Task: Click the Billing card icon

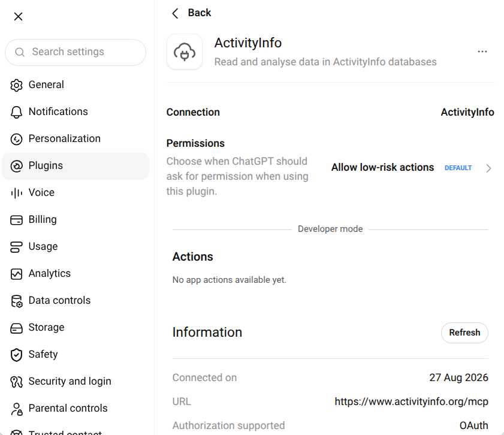Action: click(16, 220)
